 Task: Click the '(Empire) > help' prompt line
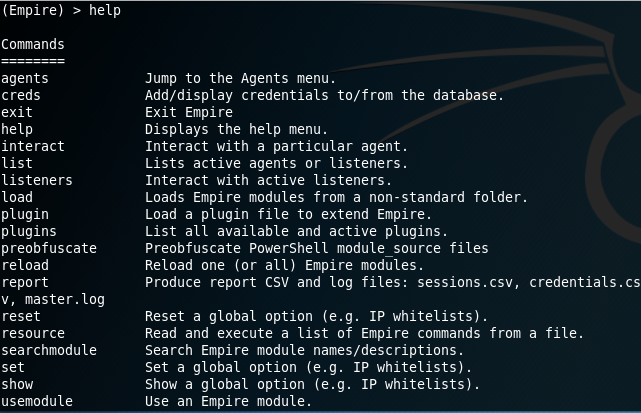61,11
